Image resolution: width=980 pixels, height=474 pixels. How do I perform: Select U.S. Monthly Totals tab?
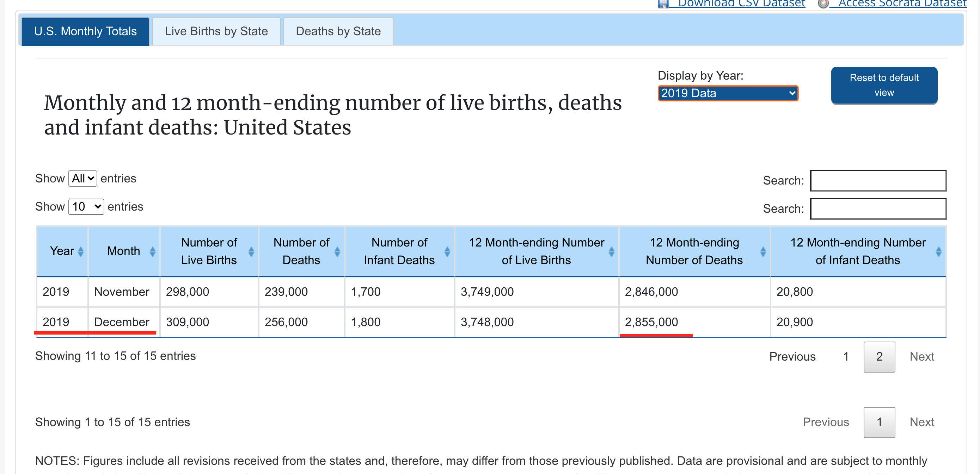tap(85, 31)
